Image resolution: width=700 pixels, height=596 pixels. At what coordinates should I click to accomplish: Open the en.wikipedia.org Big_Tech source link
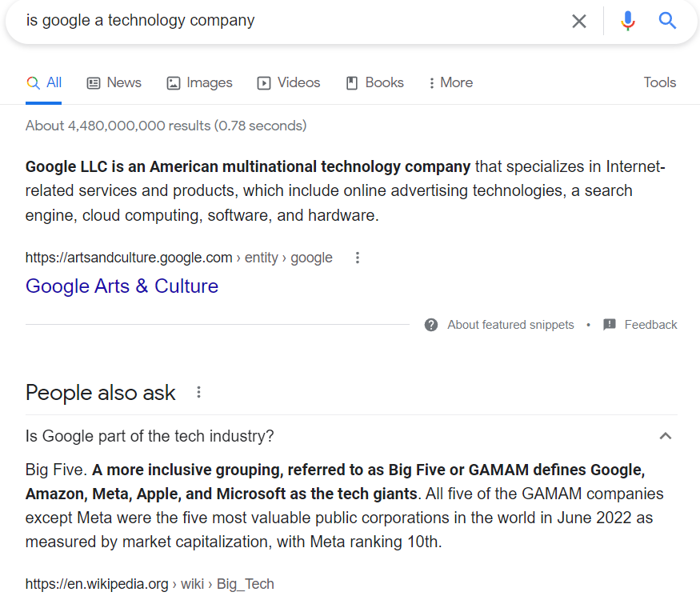pos(150,584)
